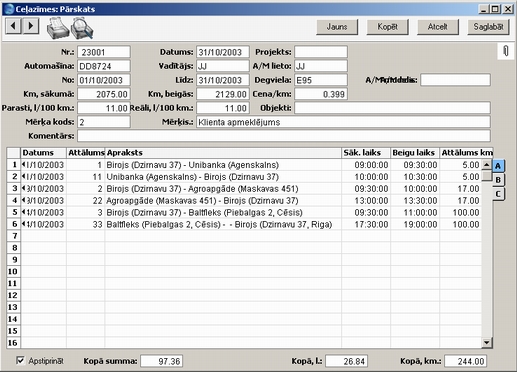
Task: Click the Datums field 31/10/2003
Action: 223,52
